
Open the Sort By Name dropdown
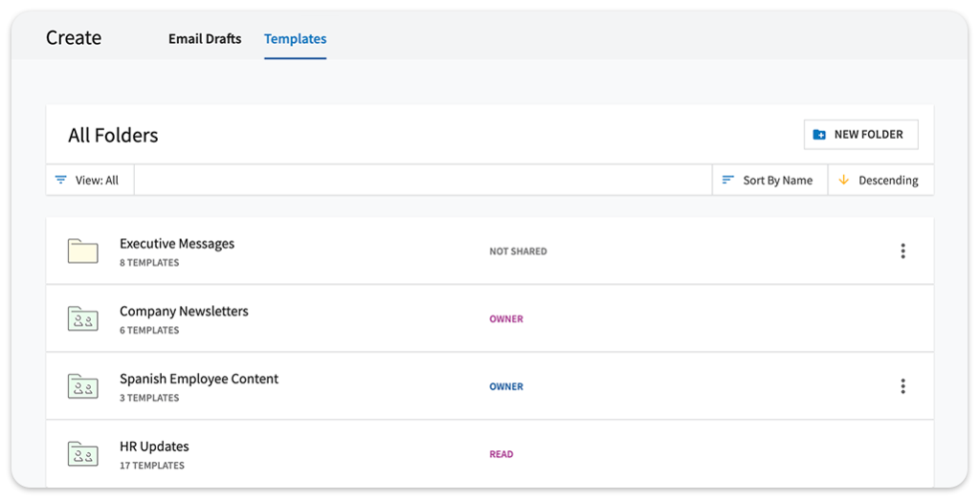(x=770, y=180)
